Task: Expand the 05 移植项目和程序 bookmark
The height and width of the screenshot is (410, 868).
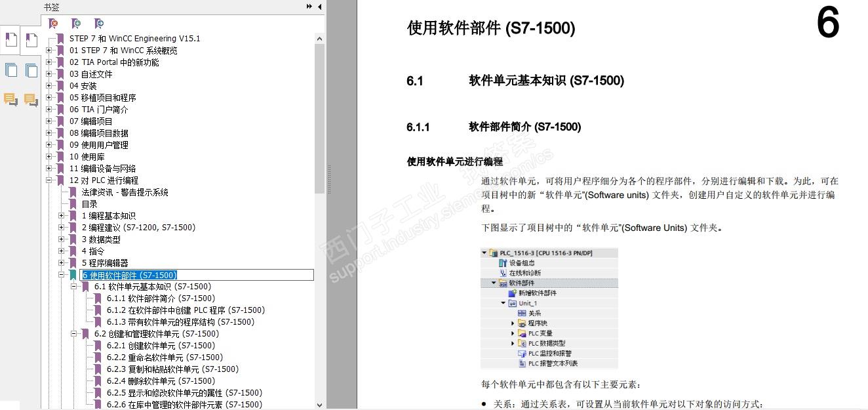Action: 49,98
